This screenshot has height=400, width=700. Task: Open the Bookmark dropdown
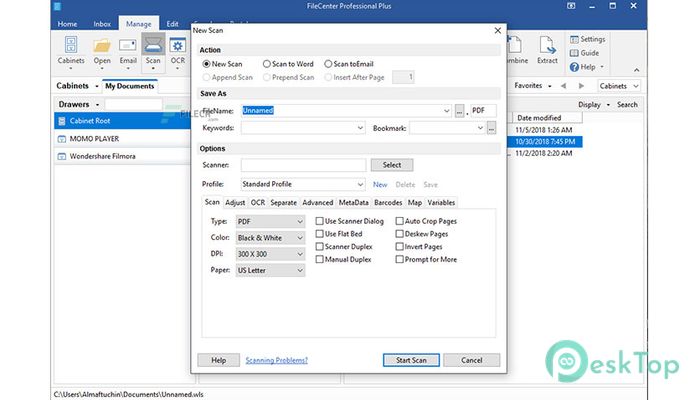click(x=480, y=128)
